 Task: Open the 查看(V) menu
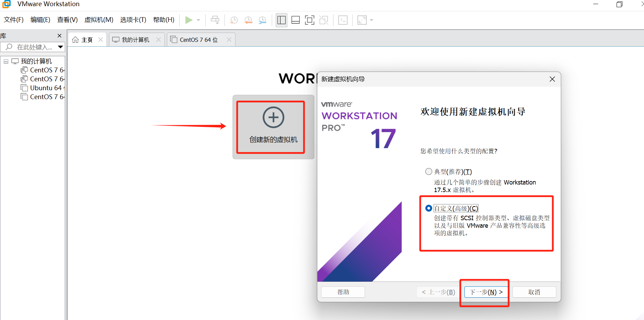coord(68,20)
